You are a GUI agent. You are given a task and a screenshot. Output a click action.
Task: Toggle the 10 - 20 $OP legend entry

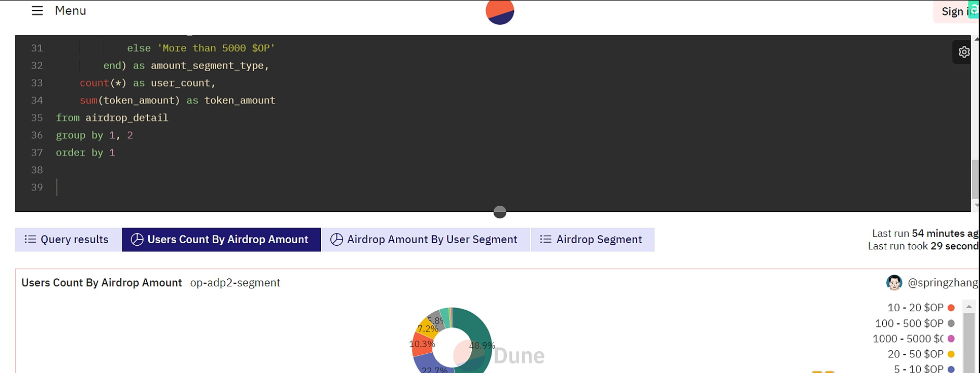click(x=921, y=308)
